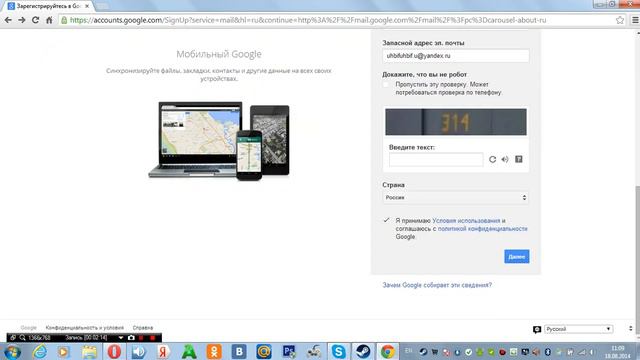The width and height of the screenshot is (640, 360).
Task: Open the new tab button
Action: (x=102, y=6)
